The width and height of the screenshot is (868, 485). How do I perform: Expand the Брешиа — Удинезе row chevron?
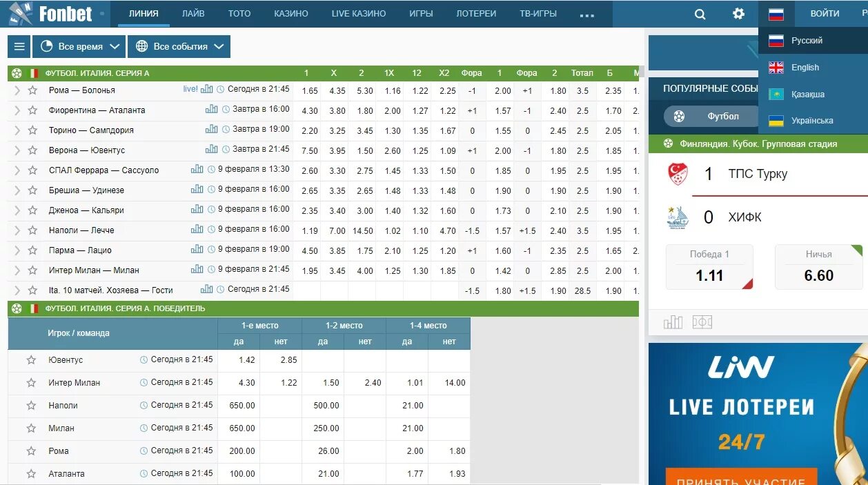pos(17,190)
